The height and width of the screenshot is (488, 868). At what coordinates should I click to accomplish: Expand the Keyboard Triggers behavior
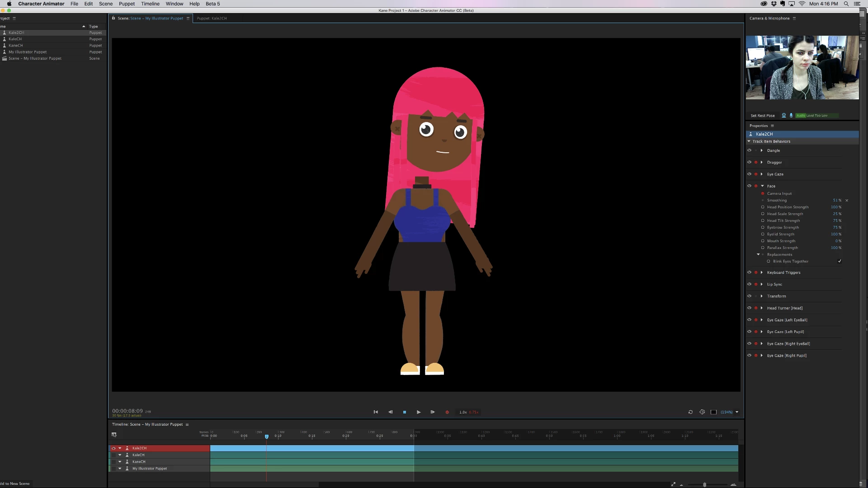762,272
